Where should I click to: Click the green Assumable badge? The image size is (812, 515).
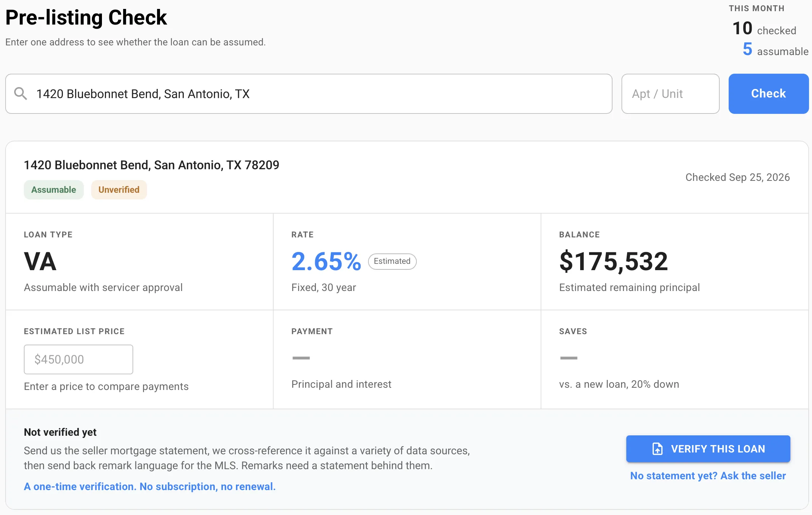click(x=54, y=190)
